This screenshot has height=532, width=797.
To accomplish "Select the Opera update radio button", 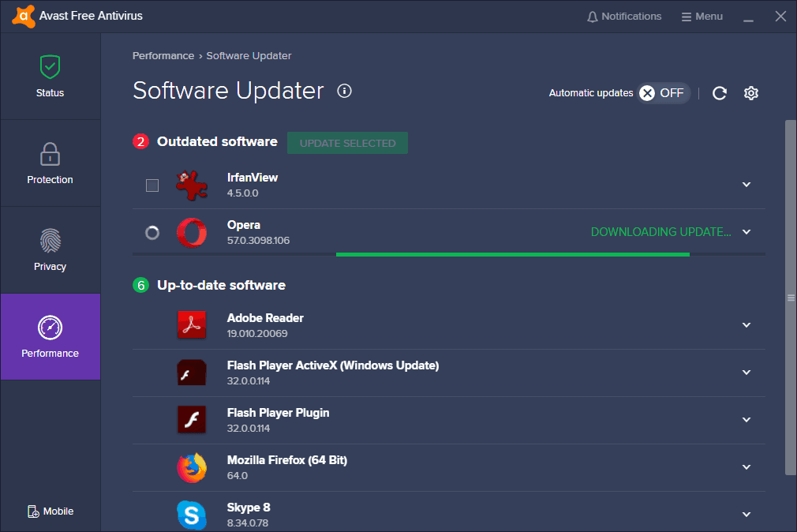I will pyautogui.click(x=152, y=232).
